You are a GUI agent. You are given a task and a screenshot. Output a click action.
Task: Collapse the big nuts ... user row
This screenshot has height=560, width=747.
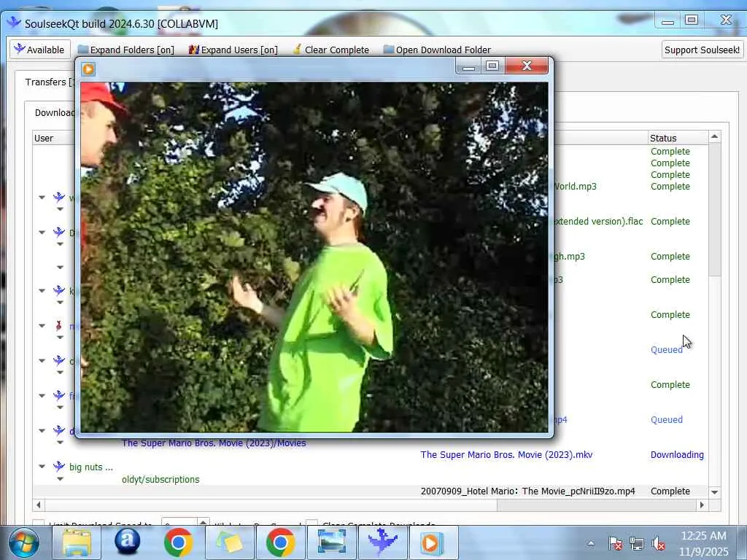click(x=42, y=466)
